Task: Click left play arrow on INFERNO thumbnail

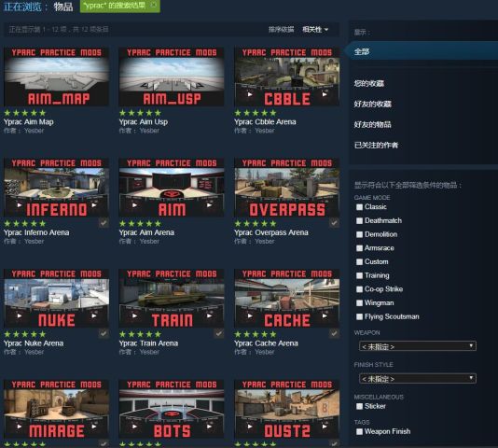Action: point(20,205)
